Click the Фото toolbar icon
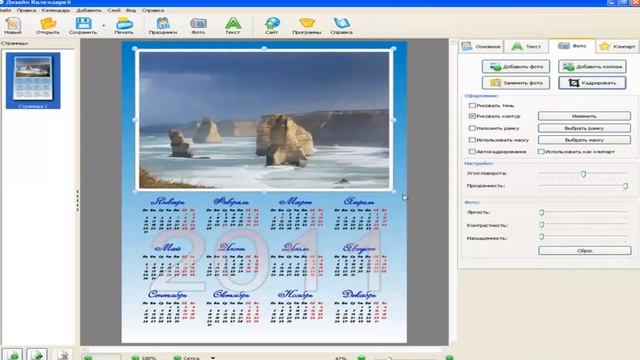 tap(198, 25)
